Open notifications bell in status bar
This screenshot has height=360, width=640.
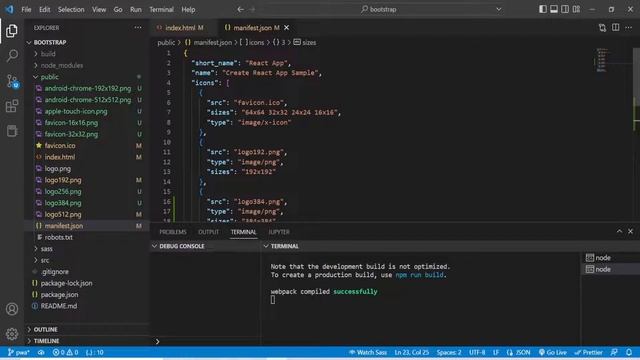tap(629, 352)
